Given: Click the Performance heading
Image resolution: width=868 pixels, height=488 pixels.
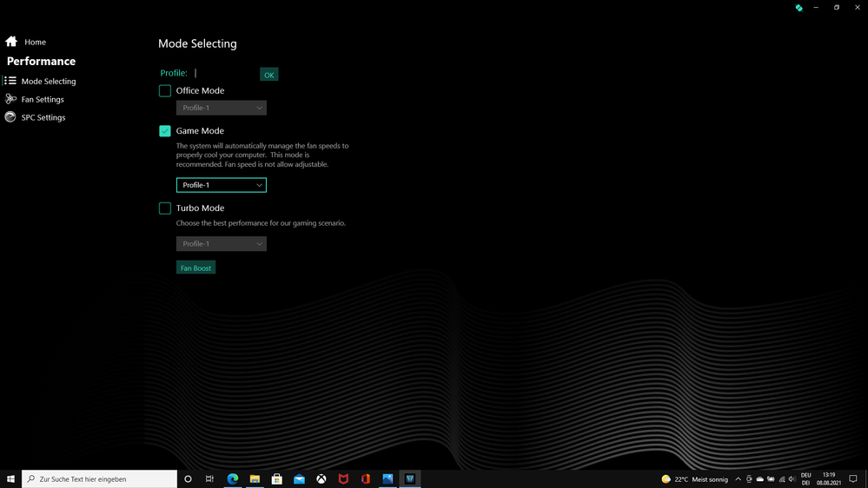Looking at the screenshot, I should coord(41,62).
